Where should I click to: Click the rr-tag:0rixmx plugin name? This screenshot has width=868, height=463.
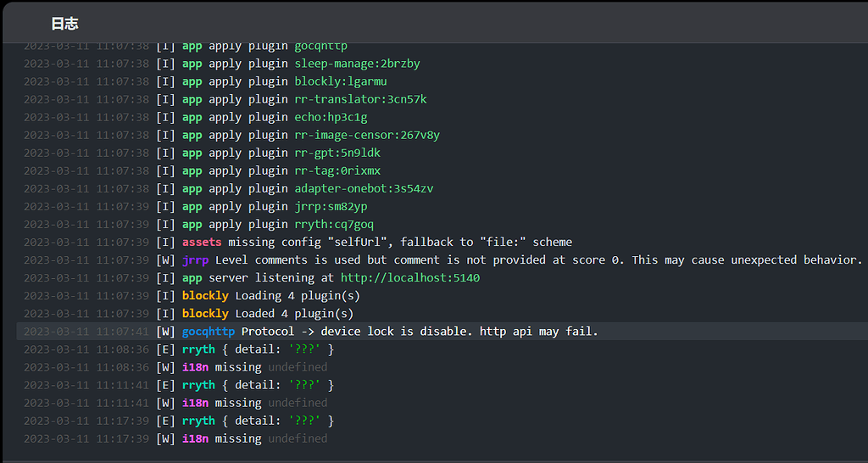[337, 170]
